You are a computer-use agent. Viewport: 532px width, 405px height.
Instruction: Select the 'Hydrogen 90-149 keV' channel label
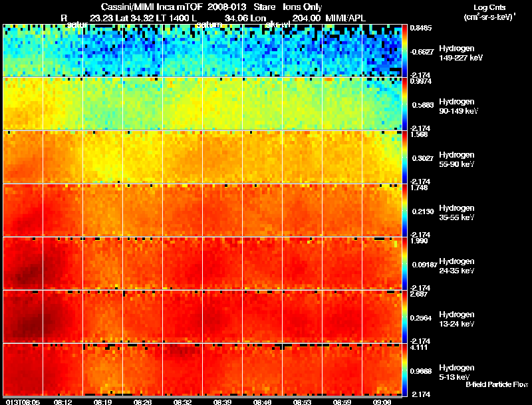(458, 106)
